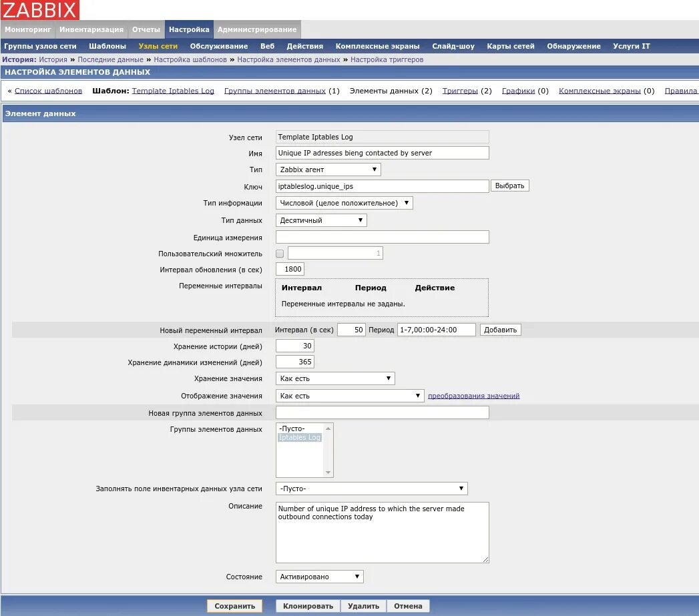Open Настройка триггеров breadcrumb link
Viewport: 699px width, 616px height.
click(x=387, y=59)
